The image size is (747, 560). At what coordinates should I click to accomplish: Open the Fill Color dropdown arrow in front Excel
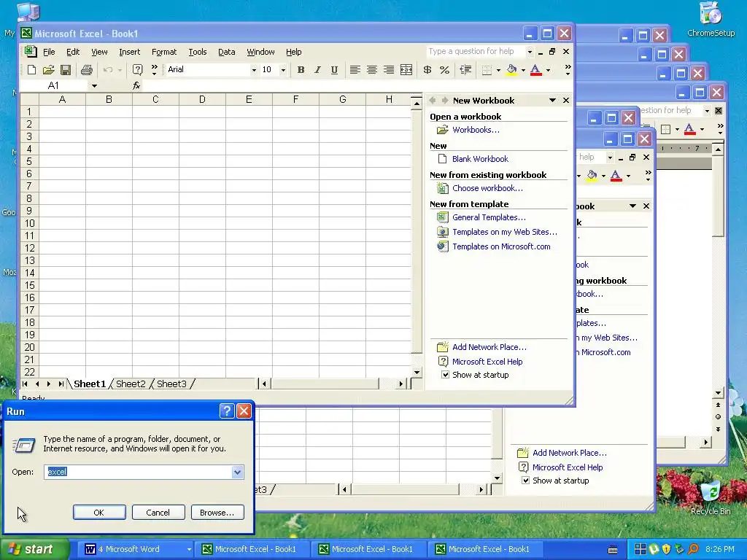(x=523, y=70)
